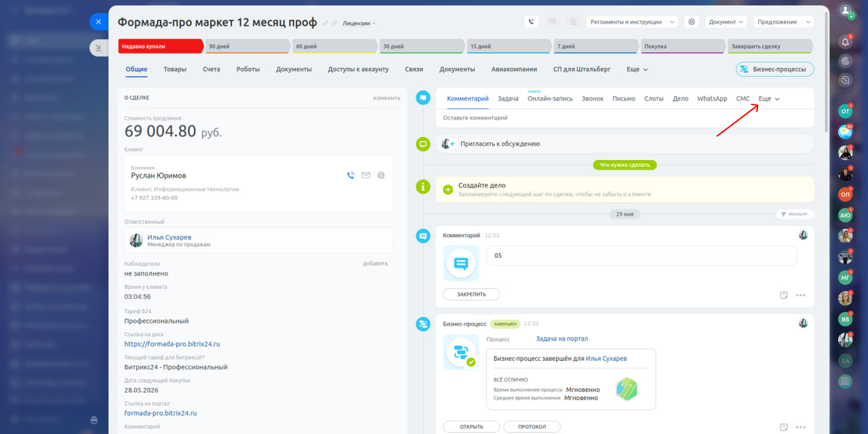The image size is (868, 434).
Task: Open three-dots menu on the 05 comment
Action: (x=800, y=295)
